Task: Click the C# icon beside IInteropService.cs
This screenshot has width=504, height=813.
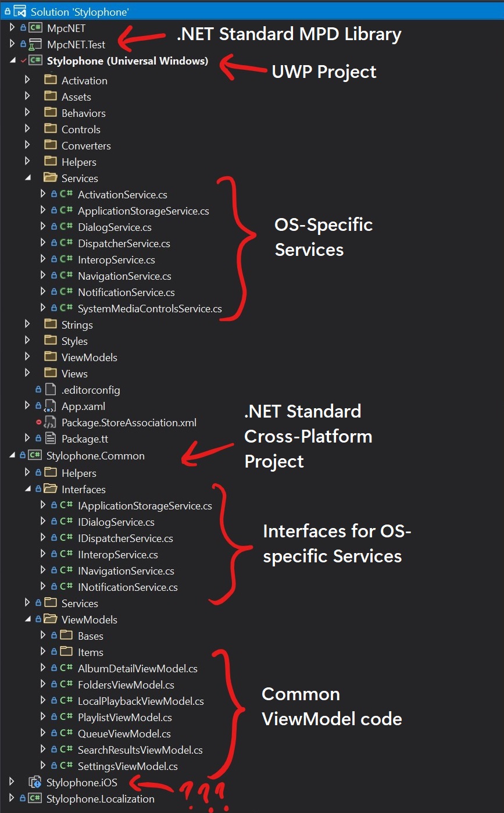Action: coord(66,555)
